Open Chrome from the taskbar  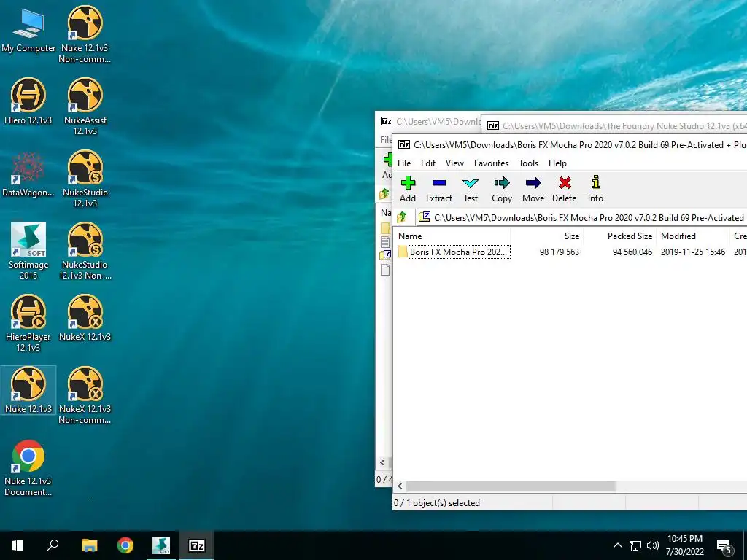click(x=125, y=545)
